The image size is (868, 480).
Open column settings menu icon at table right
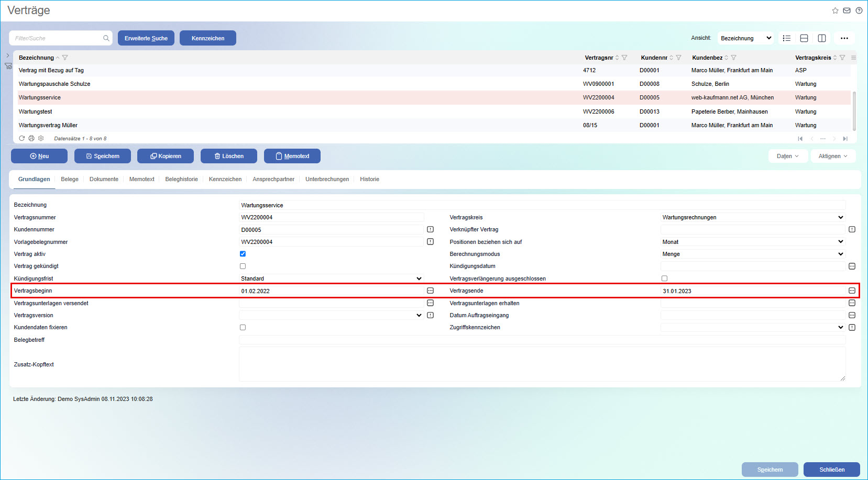tap(854, 58)
